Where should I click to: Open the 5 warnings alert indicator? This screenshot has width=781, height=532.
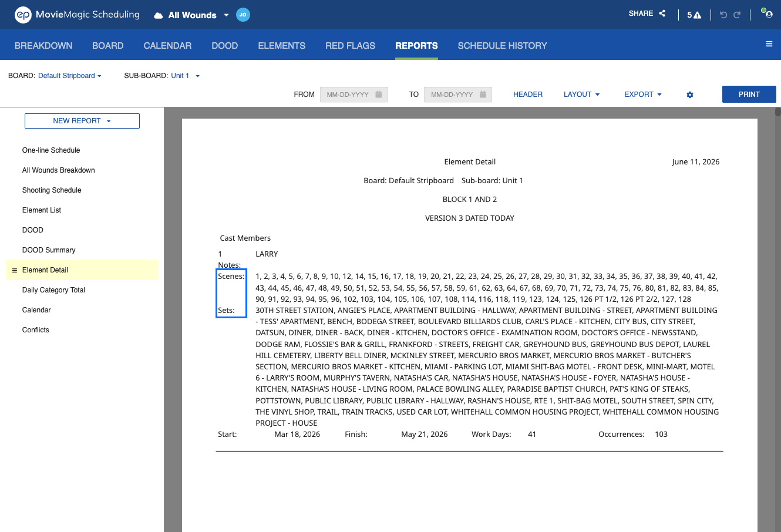(x=694, y=15)
